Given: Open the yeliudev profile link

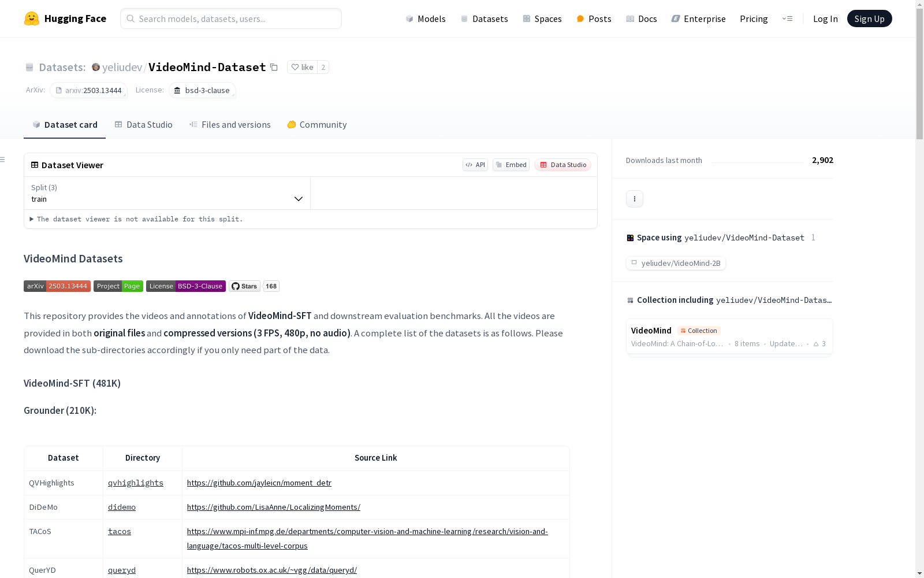Looking at the screenshot, I should (x=122, y=68).
